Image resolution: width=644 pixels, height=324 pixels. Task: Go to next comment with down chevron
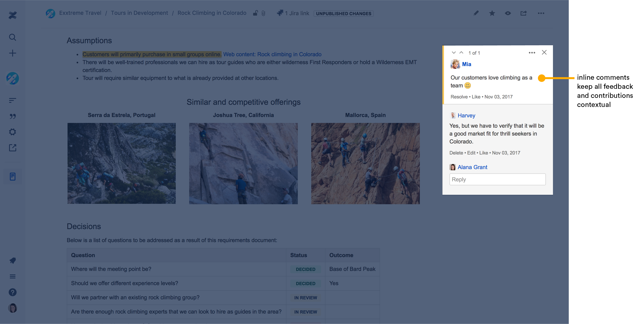(453, 52)
